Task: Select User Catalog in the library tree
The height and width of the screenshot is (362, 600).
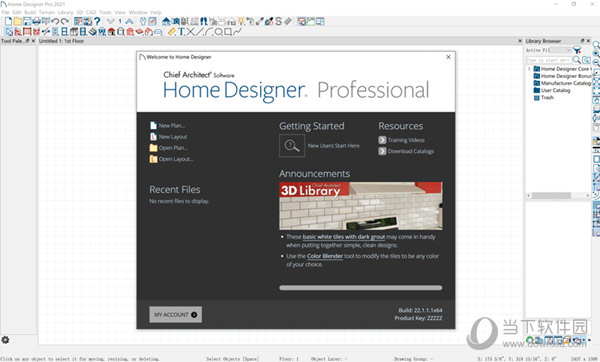Action: tap(552, 90)
